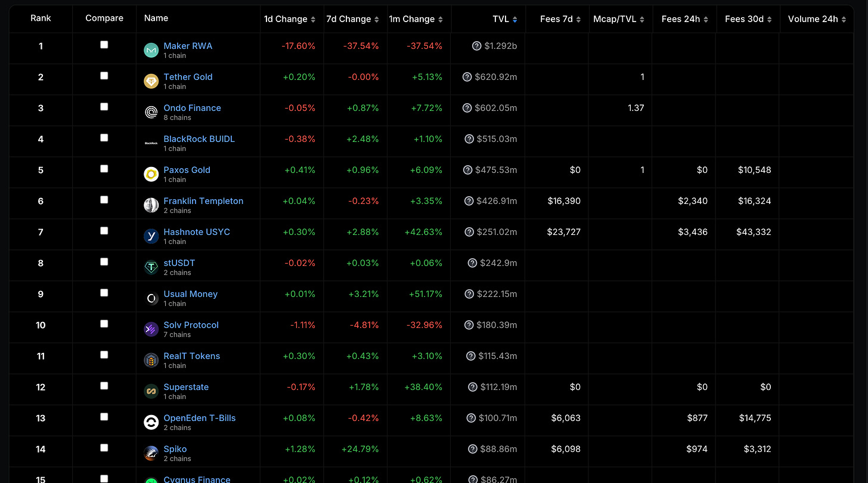Tick the Compare checkbox for Solv Protocol
The height and width of the screenshot is (483, 868).
click(104, 324)
